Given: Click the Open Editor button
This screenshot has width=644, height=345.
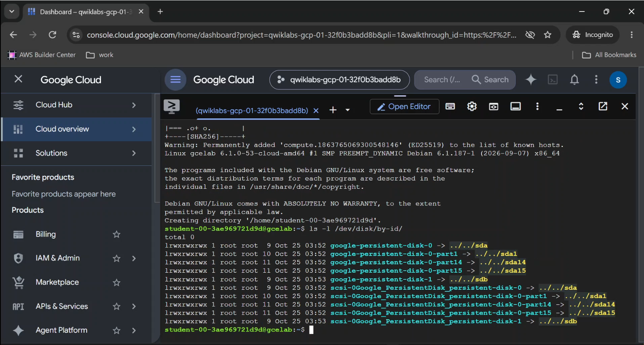Looking at the screenshot, I should tap(404, 107).
